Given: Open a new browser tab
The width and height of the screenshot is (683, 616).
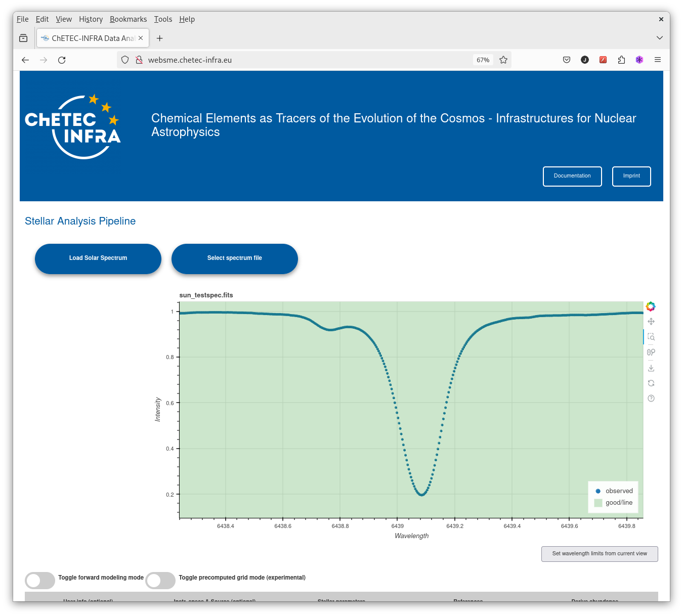Looking at the screenshot, I should [x=159, y=38].
